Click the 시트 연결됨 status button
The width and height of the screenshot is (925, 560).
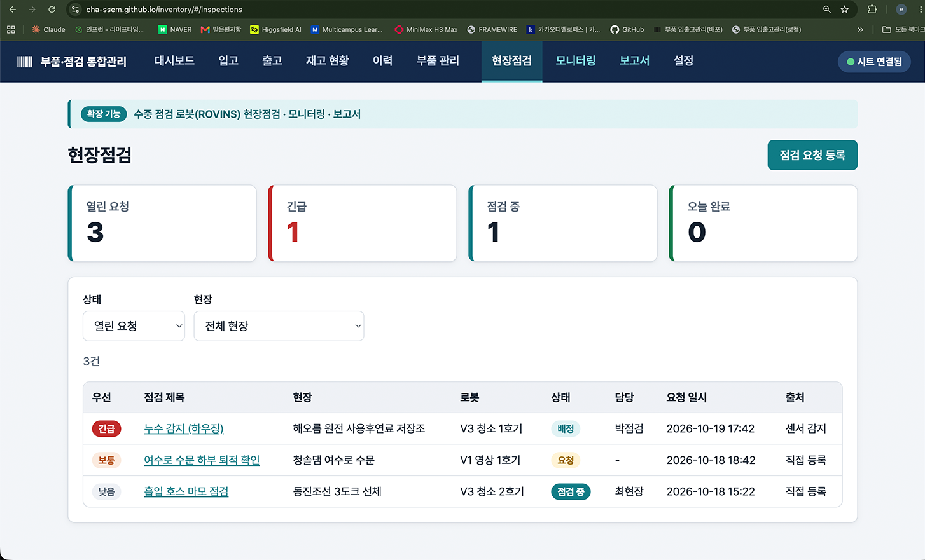click(x=874, y=62)
